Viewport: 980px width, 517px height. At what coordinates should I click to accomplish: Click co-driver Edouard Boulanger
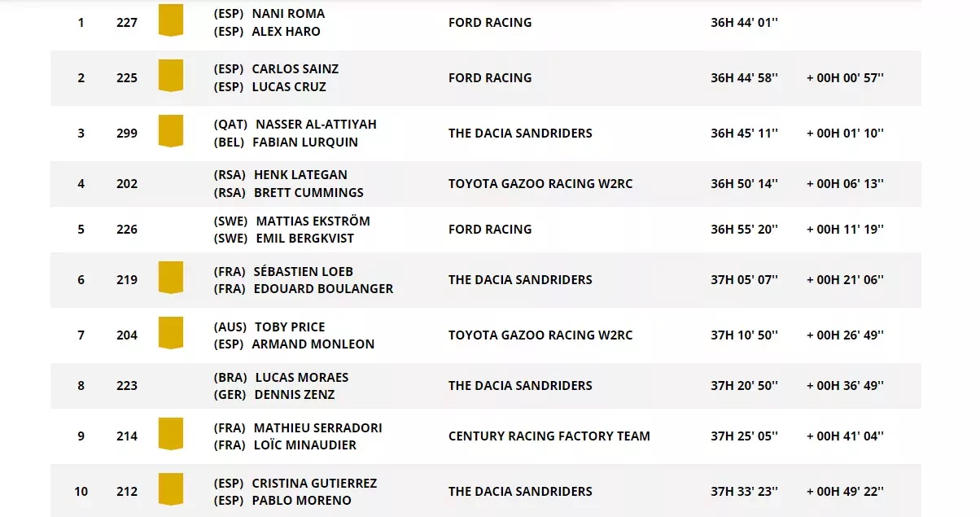pyautogui.click(x=322, y=289)
